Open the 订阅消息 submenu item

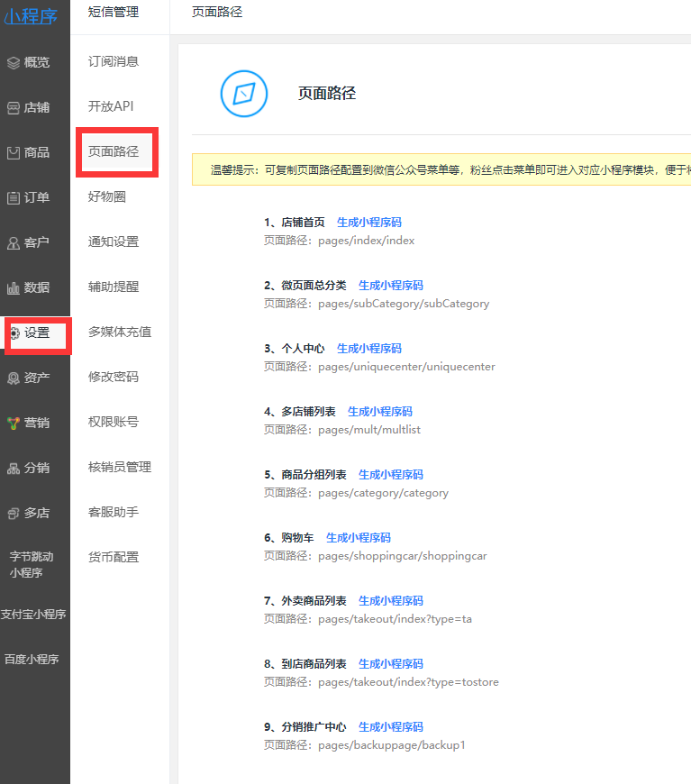tap(114, 61)
